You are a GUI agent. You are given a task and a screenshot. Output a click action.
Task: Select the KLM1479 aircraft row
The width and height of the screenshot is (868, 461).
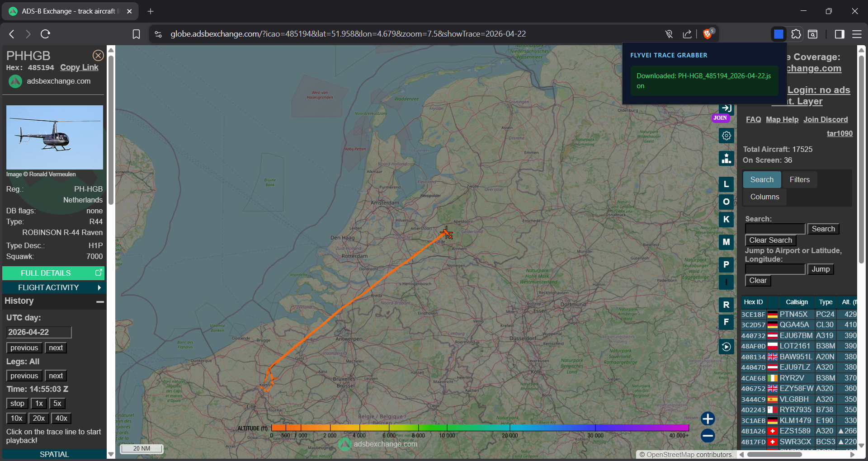(x=799, y=420)
